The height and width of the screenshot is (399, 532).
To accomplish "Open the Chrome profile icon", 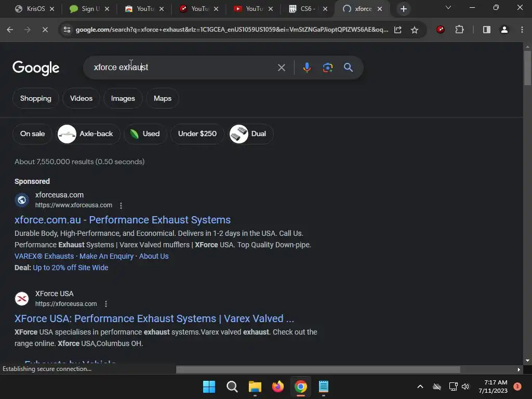I will point(504,30).
